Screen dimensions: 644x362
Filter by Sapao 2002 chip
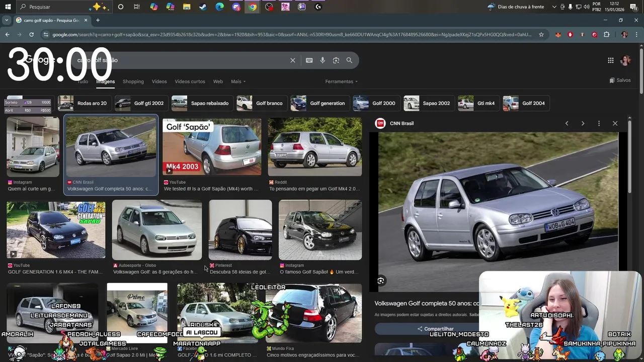coord(428,103)
